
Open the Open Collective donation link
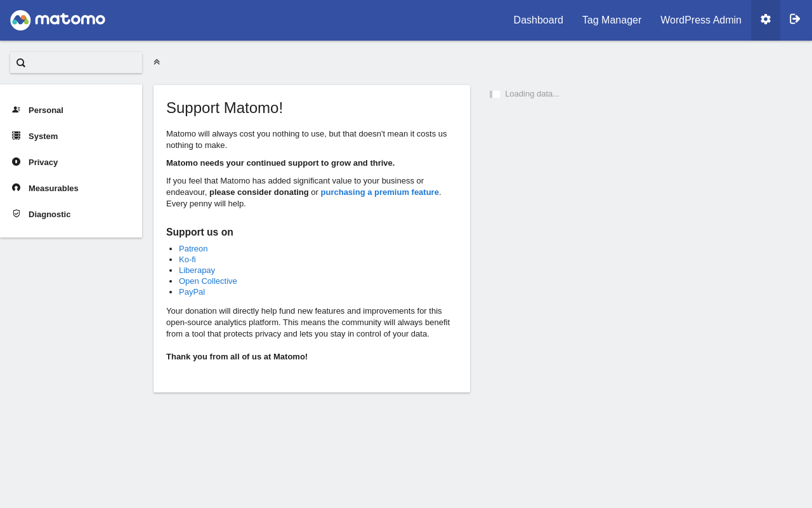click(x=207, y=281)
